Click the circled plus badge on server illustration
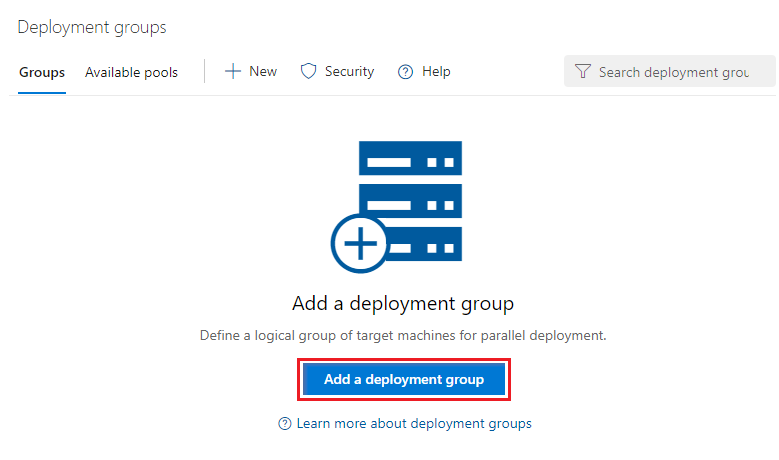 [359, 243]
